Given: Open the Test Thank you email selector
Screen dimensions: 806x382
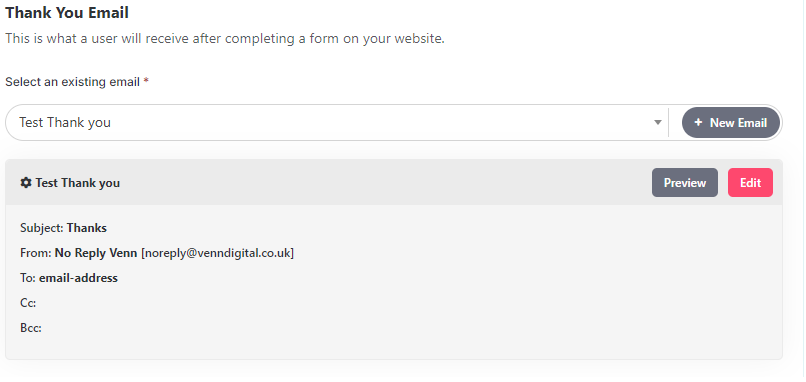Looking at the screenshot, I should [x=337, y=122].
